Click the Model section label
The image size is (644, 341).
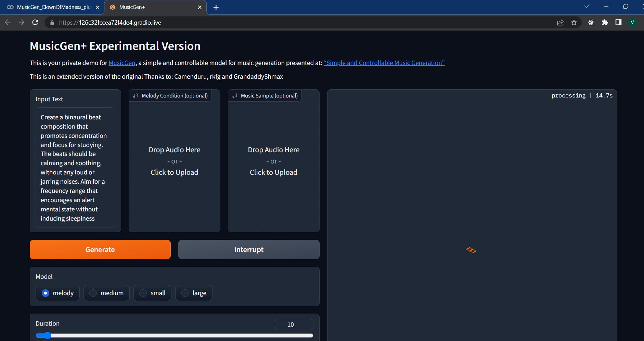[x=44, y=276]
